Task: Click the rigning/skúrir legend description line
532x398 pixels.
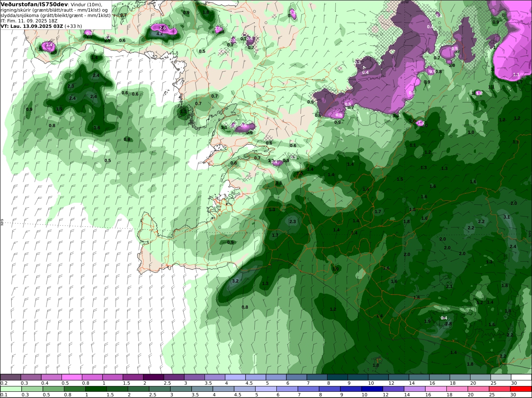Action: tap(54, 10)
